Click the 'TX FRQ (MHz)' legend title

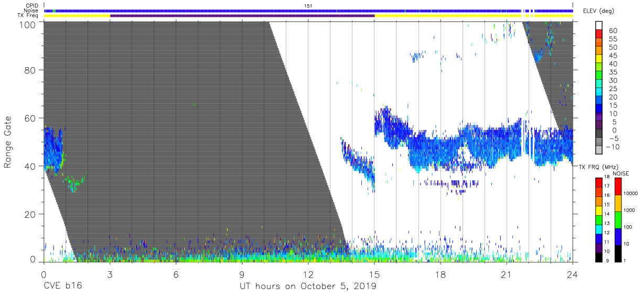pos(598,167)
